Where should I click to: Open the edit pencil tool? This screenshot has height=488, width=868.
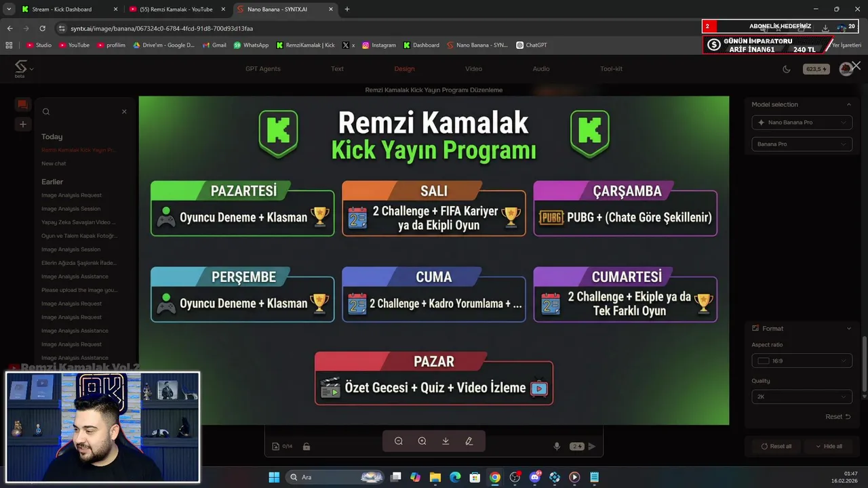pos(469,441)
